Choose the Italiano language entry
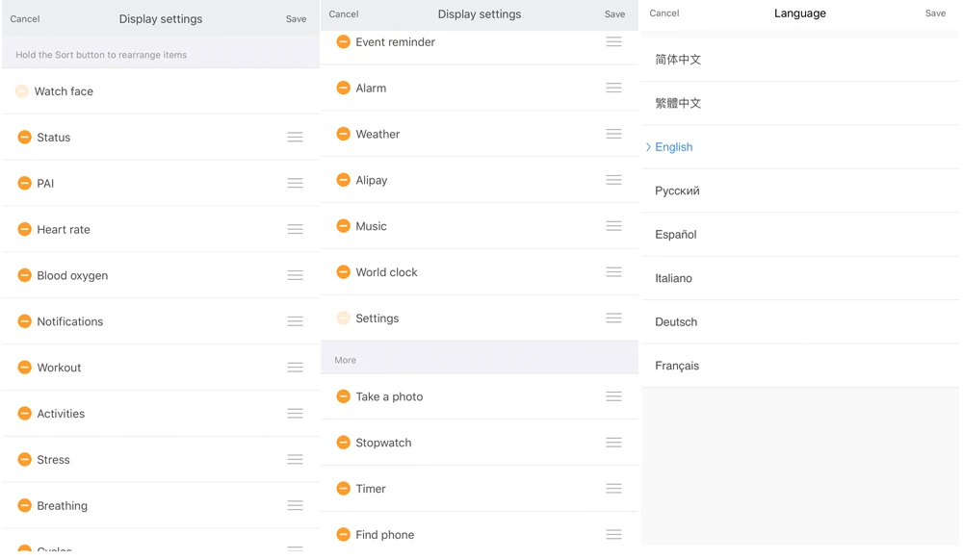The image size is (963, 560). pyautogui.click(x=673, y=278)
